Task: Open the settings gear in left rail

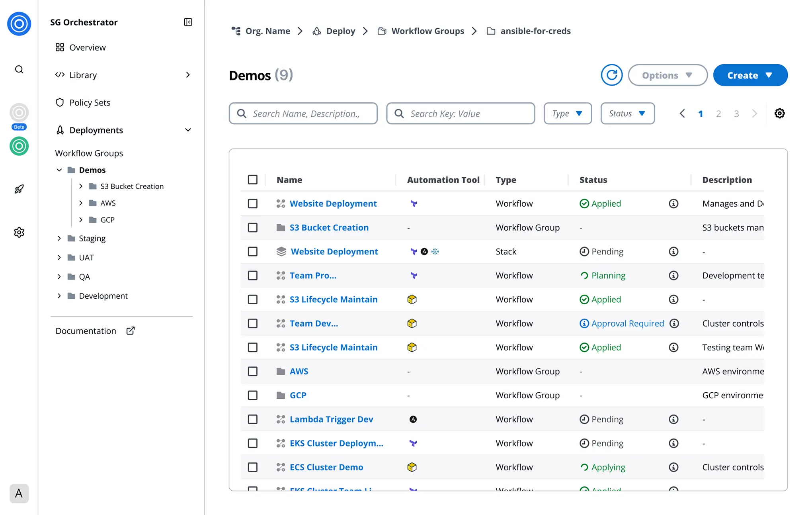Action: tap(19, 232)
